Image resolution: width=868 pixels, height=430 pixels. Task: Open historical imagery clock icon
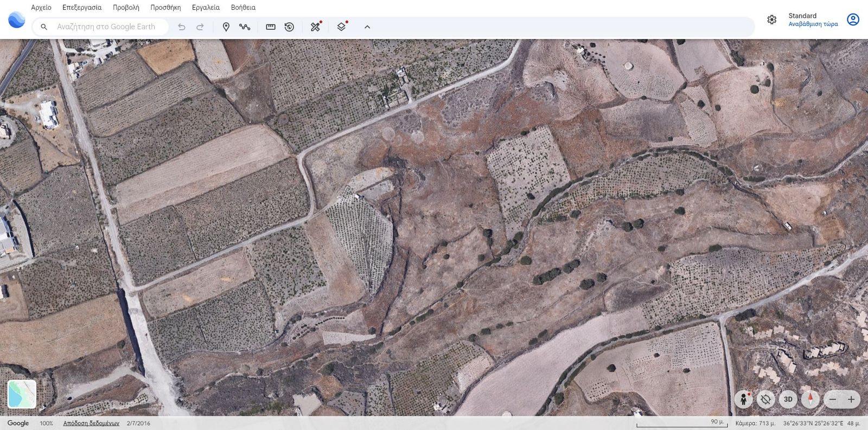[x=289, y=27]
